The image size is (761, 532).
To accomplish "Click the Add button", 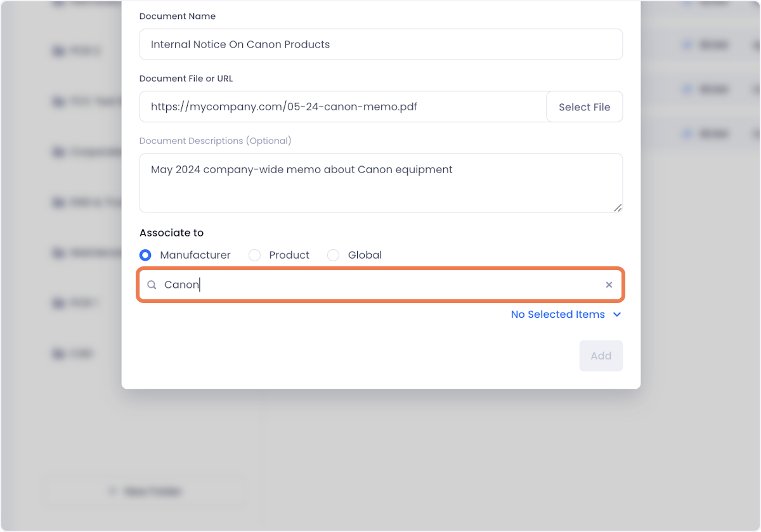I will (x=601, y=356).
